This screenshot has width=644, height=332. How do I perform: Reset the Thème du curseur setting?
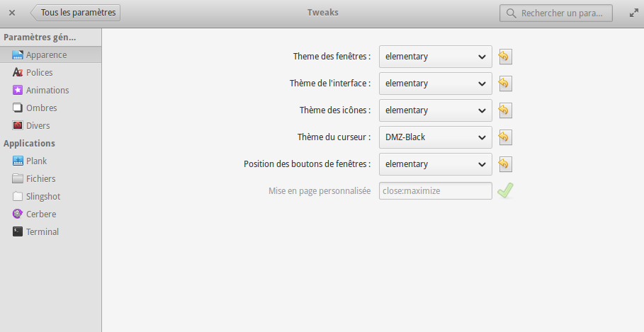[505, 137]
